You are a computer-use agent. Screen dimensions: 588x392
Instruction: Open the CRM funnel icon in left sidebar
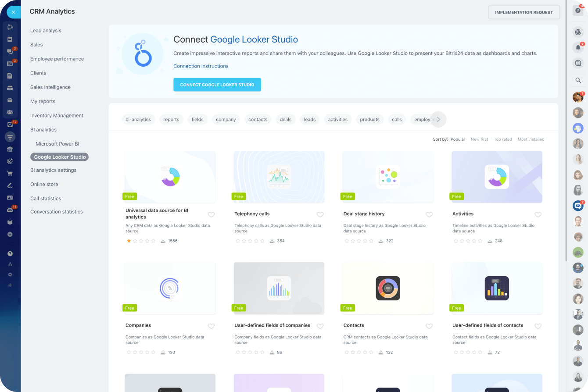click(10, 137)
